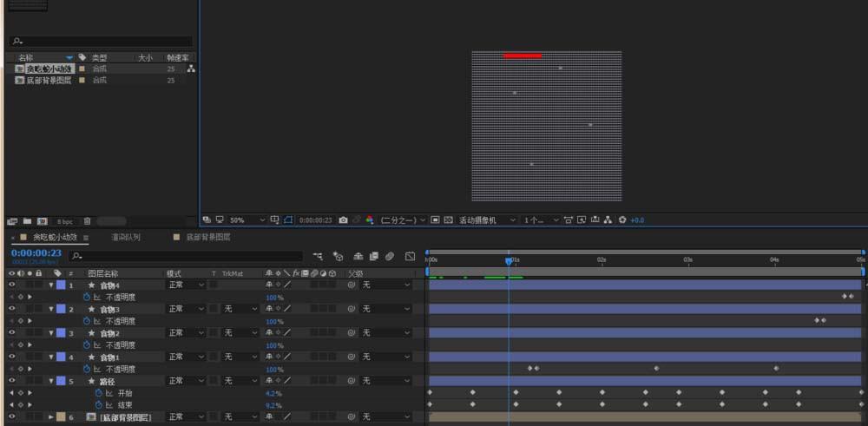Open the 活动摄像机 camera view dropdown
The height and width of the screenshot is (426, 868).
click(x=486, y=220)
